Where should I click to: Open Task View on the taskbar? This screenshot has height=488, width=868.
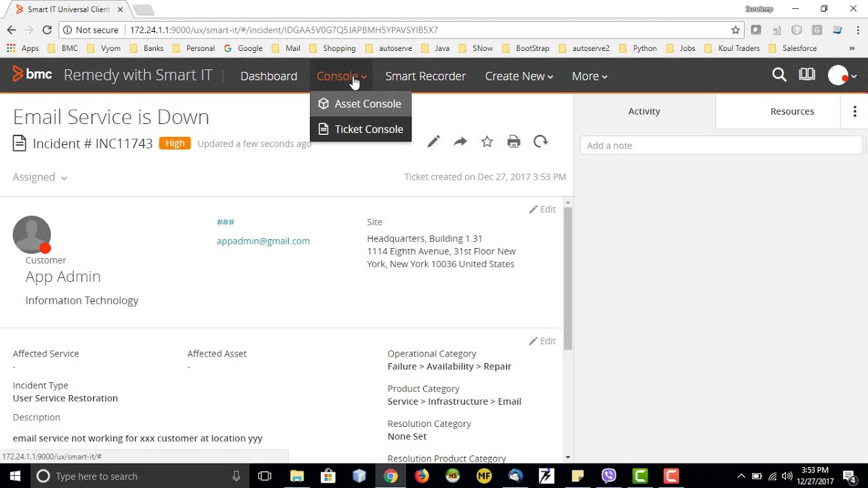pos(264,476)
